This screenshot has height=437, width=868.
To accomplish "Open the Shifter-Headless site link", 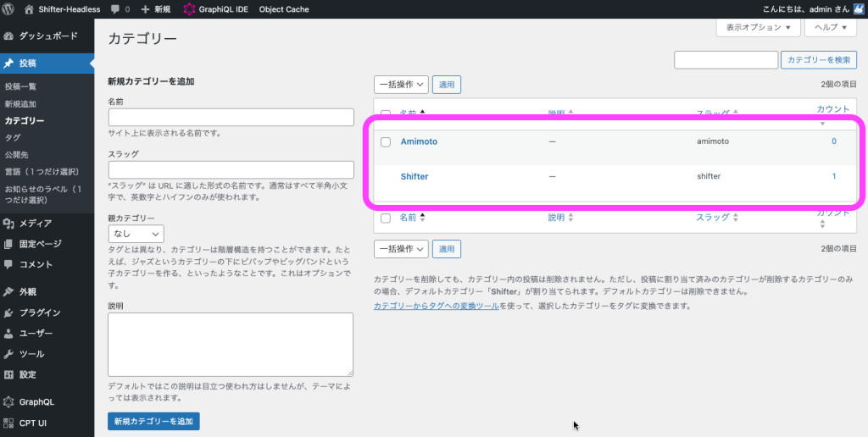I will [x=63, y=9].
